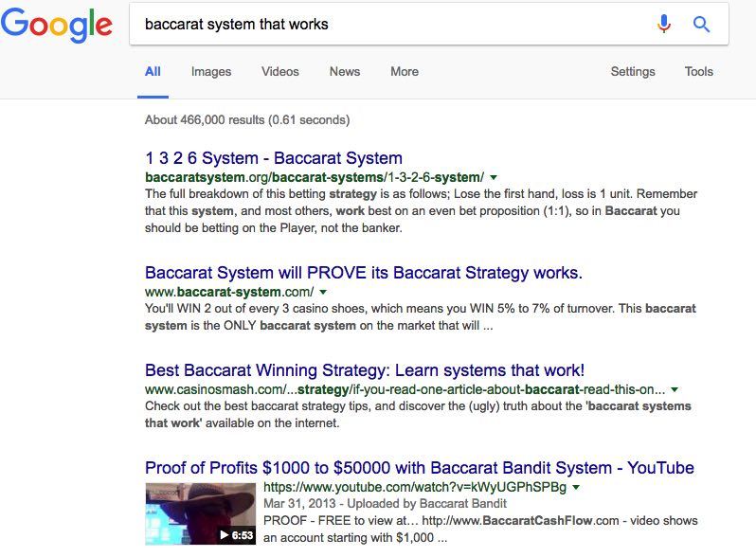The width and height of the screenshot is (756, 557).
Task: Select the All tab
Action: pyautogui.click(x=153, y=72)
